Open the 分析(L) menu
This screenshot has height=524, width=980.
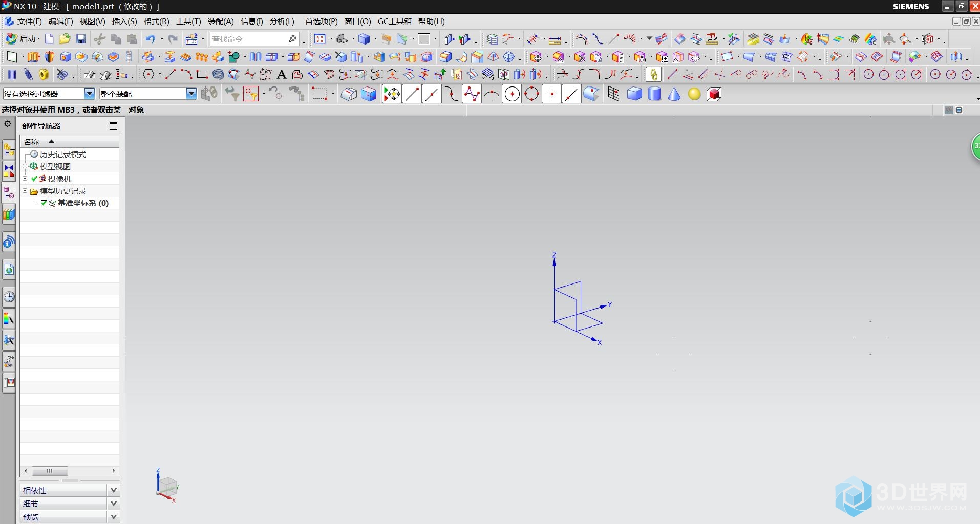click(x=282, y=21)
